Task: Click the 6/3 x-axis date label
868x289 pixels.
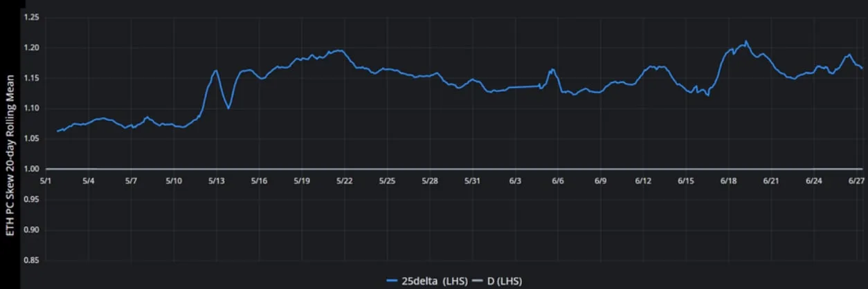Action: point(516,180)
